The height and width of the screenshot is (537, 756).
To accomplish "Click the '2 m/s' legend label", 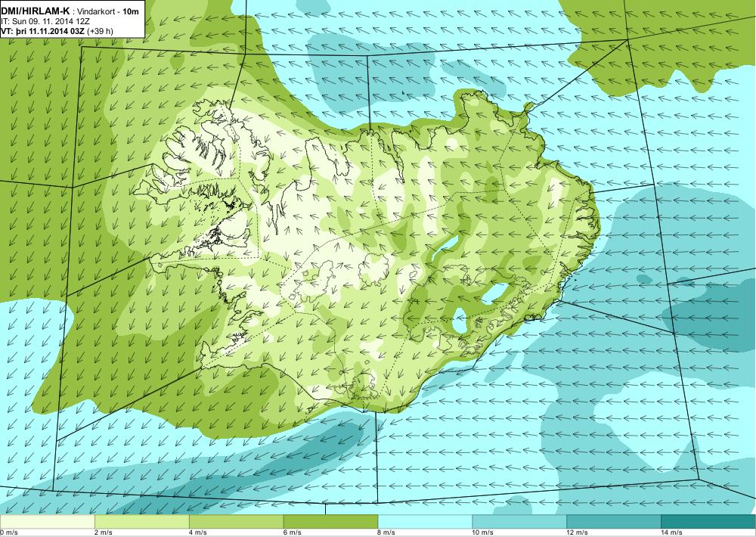I will pyautogui.click(x=104, y=532).
